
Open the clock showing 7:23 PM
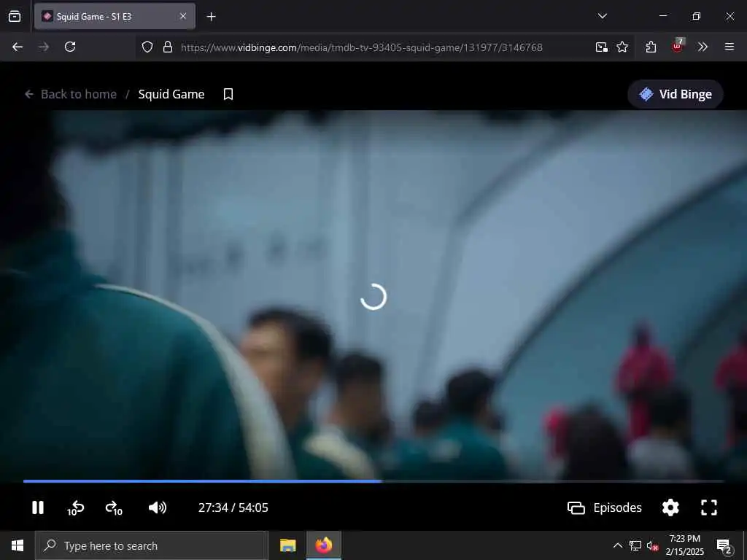pyautogui.click(x=684, y=545)
